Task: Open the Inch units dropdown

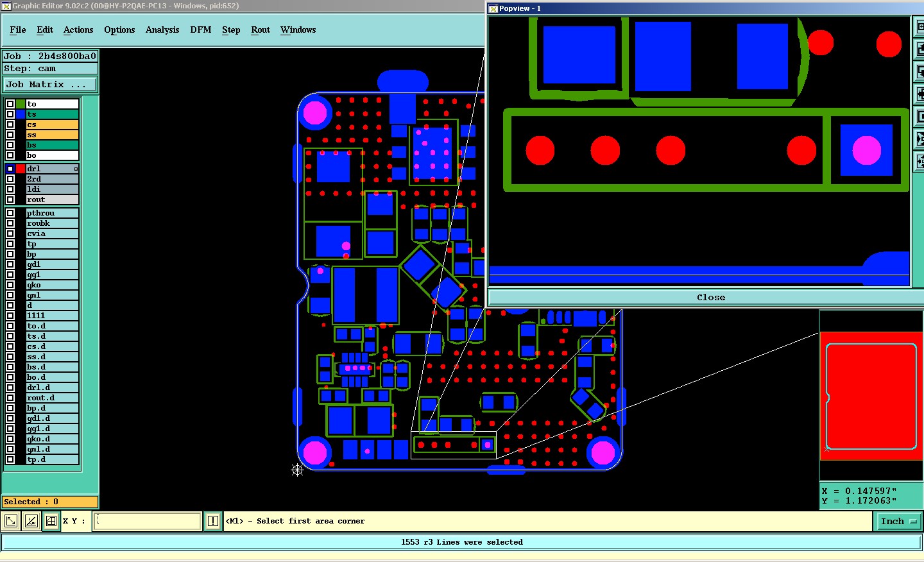Action: (x=898, y=521)
